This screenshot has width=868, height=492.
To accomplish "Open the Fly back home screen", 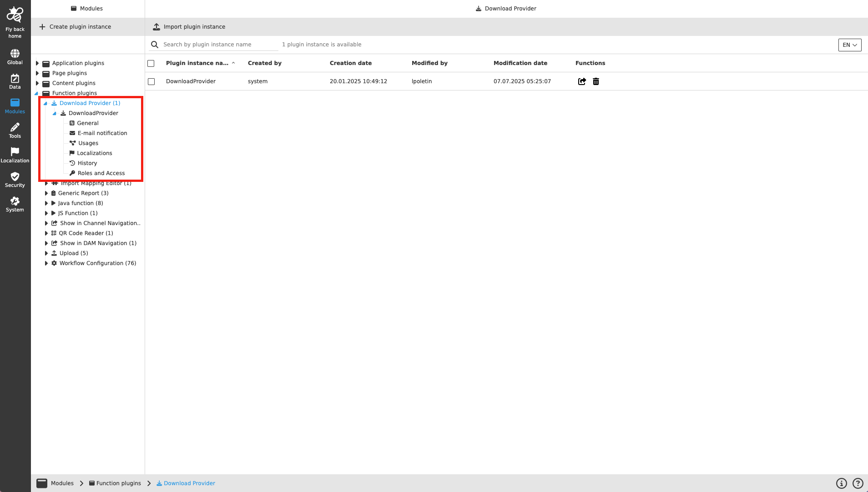I will click(x=15, y=21).
